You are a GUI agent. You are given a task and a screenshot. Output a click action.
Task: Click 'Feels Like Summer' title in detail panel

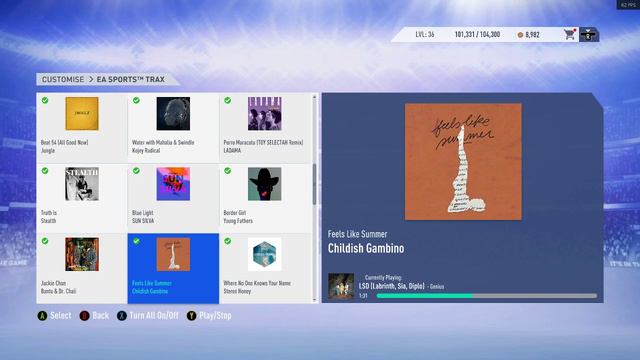358,234
